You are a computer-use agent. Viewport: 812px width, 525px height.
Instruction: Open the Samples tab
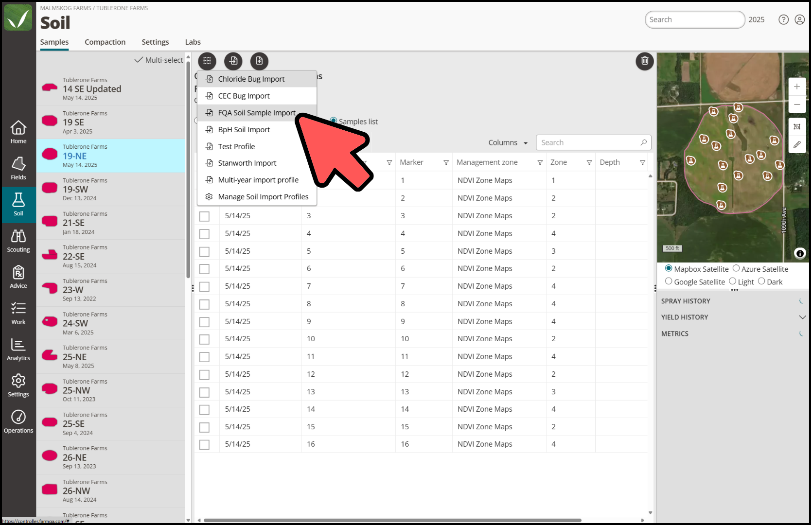click(54, 42)
